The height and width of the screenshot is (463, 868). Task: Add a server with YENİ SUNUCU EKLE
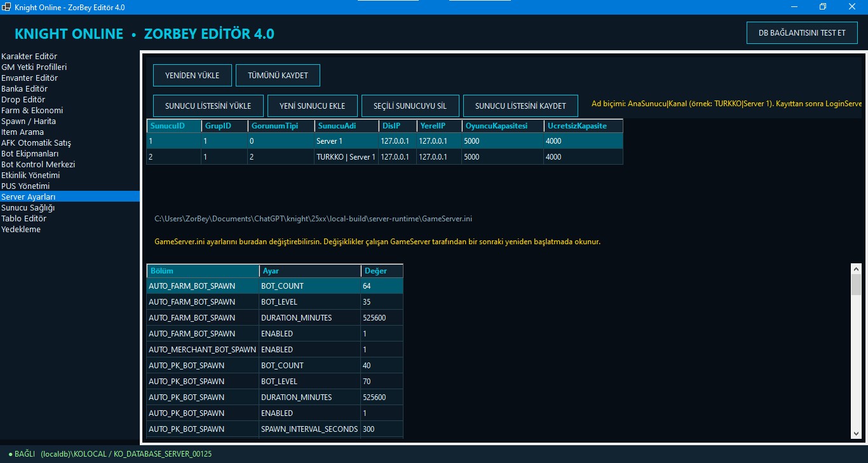point(313,106)
